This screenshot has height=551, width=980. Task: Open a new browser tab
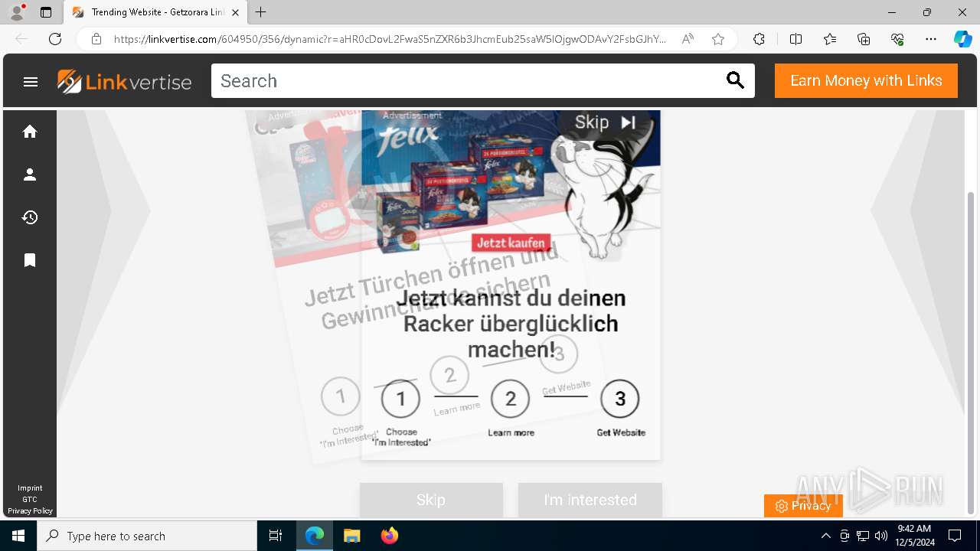coord(260,12)
